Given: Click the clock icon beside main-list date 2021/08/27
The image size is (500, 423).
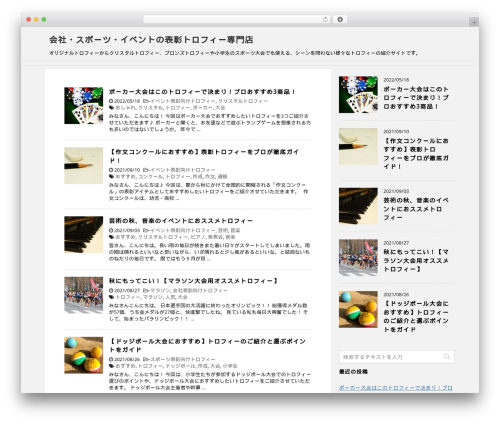Looking at the screenshot, I should click(111, 290).
